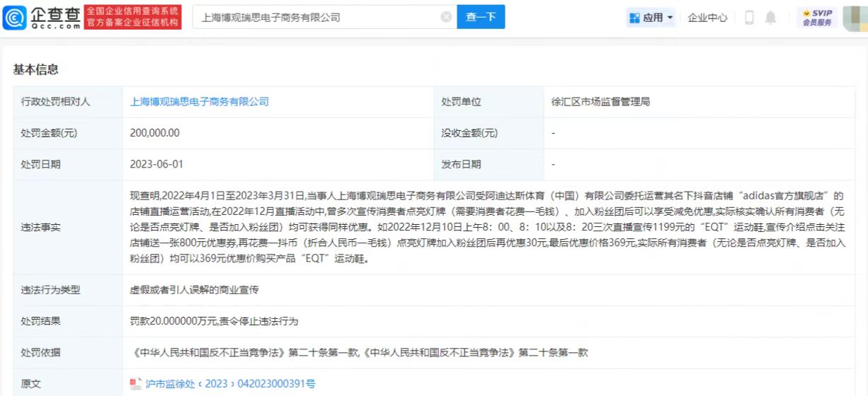Open the mobile phone app icon
Screen dimensions: 868x396
[749, 18]
